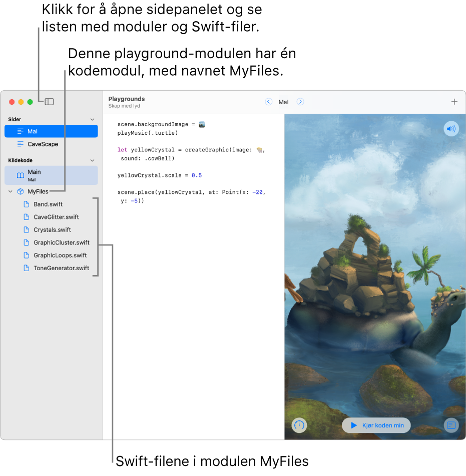Click the green zoom window button
Screen dimensions: 466x476
pos(30,102)
